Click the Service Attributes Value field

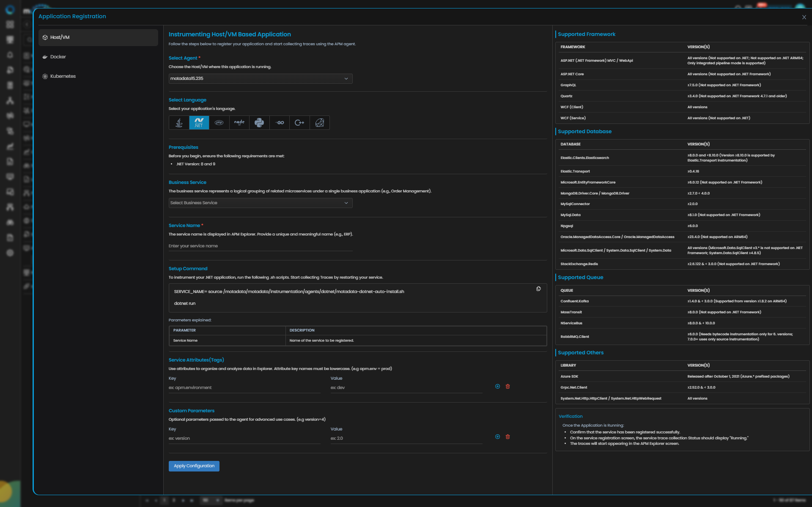[x=406, y=388]
